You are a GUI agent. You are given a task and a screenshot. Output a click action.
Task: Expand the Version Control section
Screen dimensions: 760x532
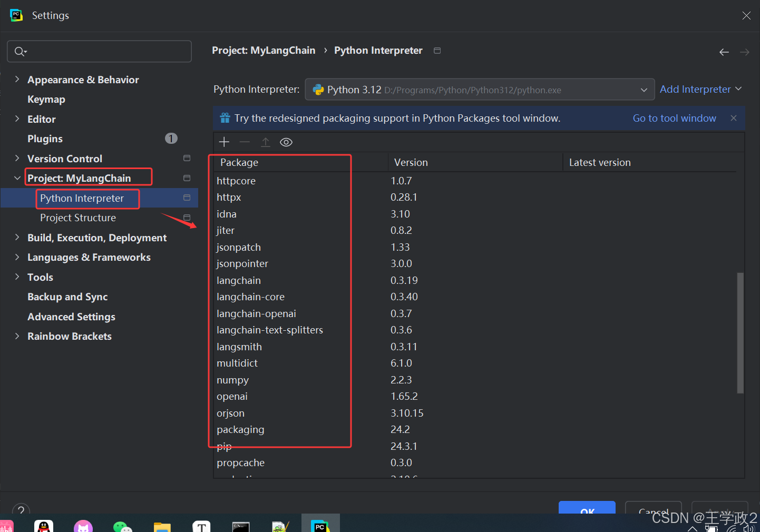(x=17, y=158)
